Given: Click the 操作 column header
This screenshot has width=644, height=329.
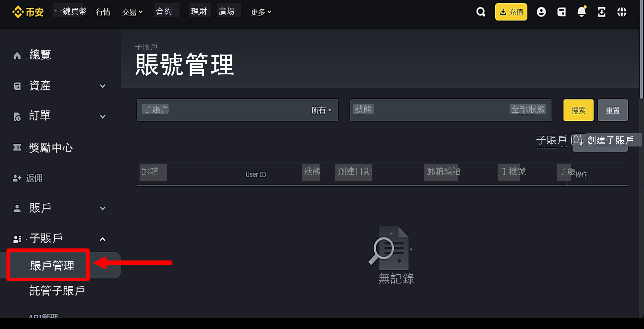Looking at the screenshot, I should click(x=582, y=174).
